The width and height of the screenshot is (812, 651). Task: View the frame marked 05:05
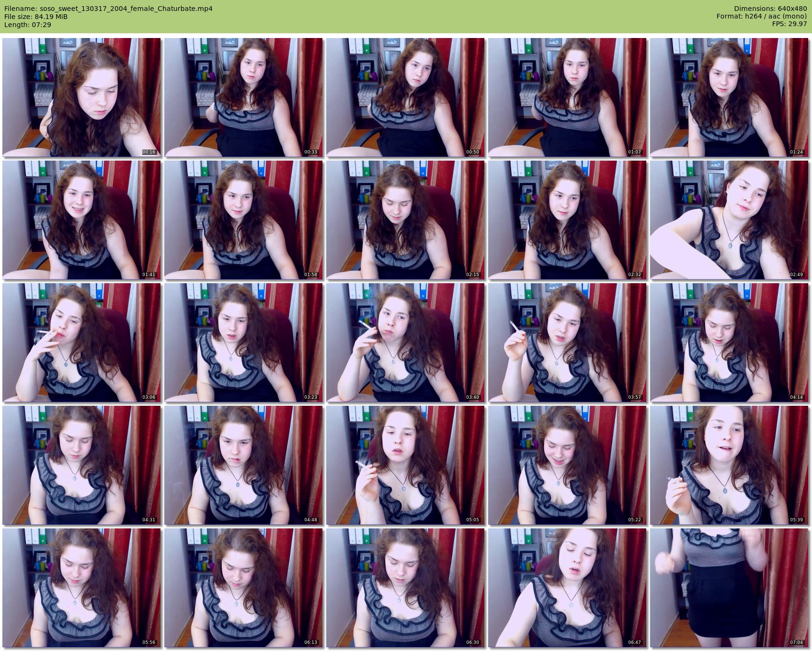(405, 465)
